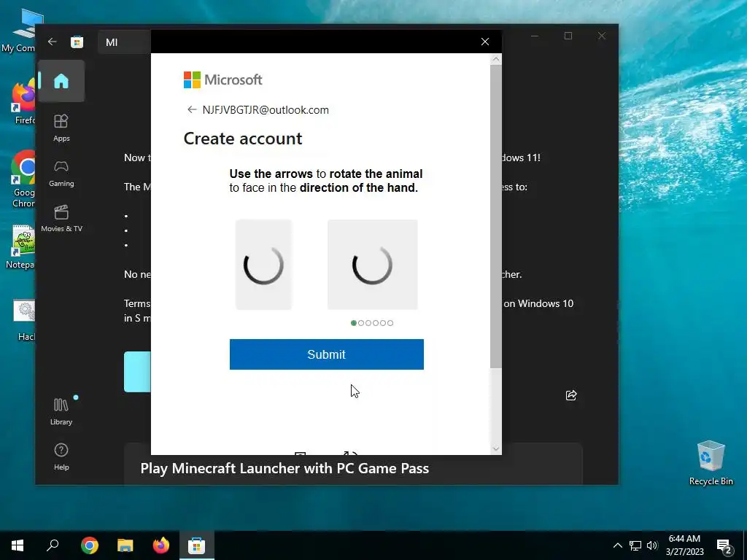Open network status tray icon

(x=635, y=545)
